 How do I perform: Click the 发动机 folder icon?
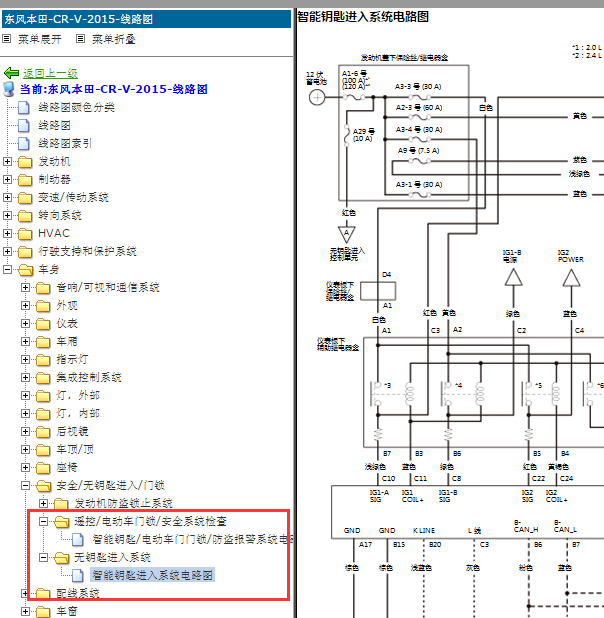coord(25,162)
